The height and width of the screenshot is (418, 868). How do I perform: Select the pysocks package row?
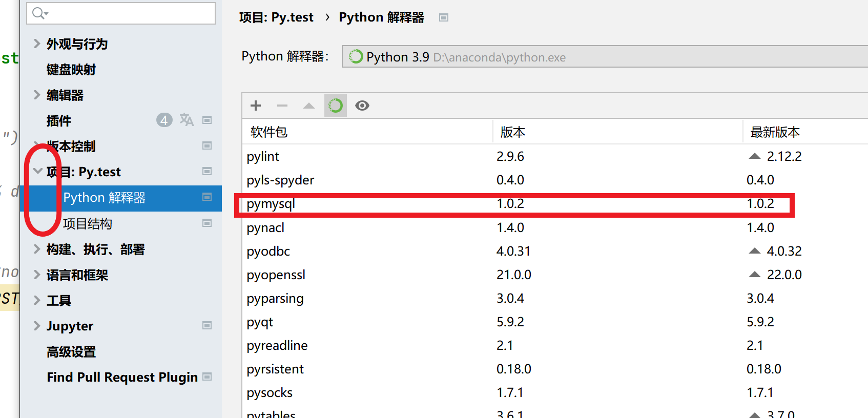pyautogui.click(x=555, y=392)
